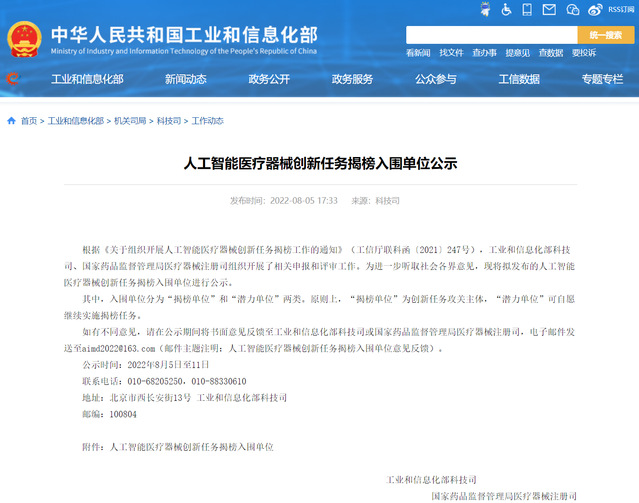Open the 工业和信息化部 navigation menu
Image resolution: width=639 pixels, height=503 pixels.
87,79
